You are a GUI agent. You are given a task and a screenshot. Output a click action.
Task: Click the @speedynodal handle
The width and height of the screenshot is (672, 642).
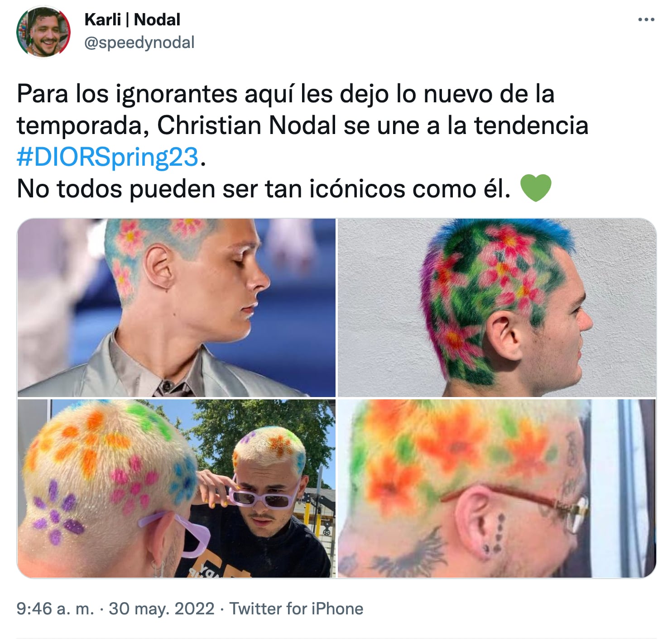[x=139, y=43]
